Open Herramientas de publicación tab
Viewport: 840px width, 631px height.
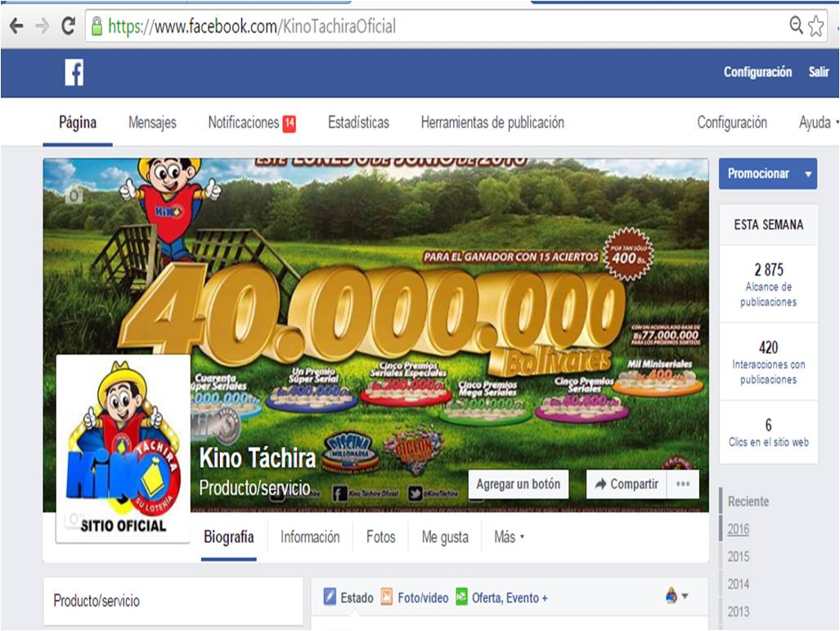click(x=492, y=123)
